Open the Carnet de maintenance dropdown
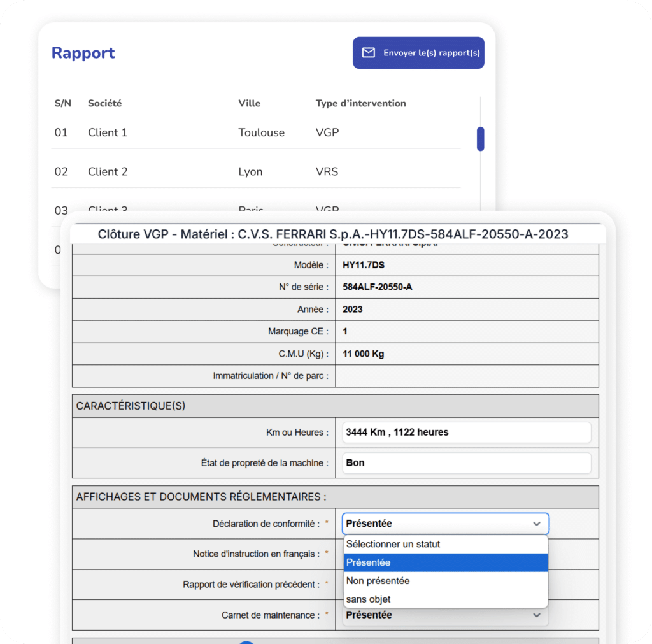 click(x=445, y=615)
